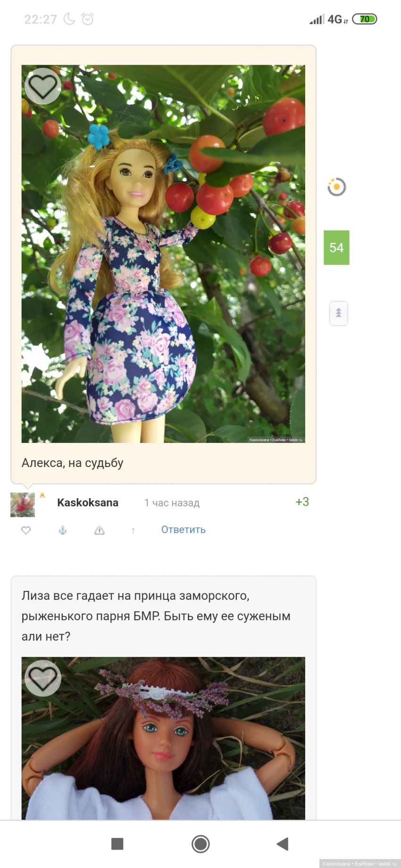
Task: Jump to parent comment arrow
Action: pyautogui.click(x=133, y=531)
